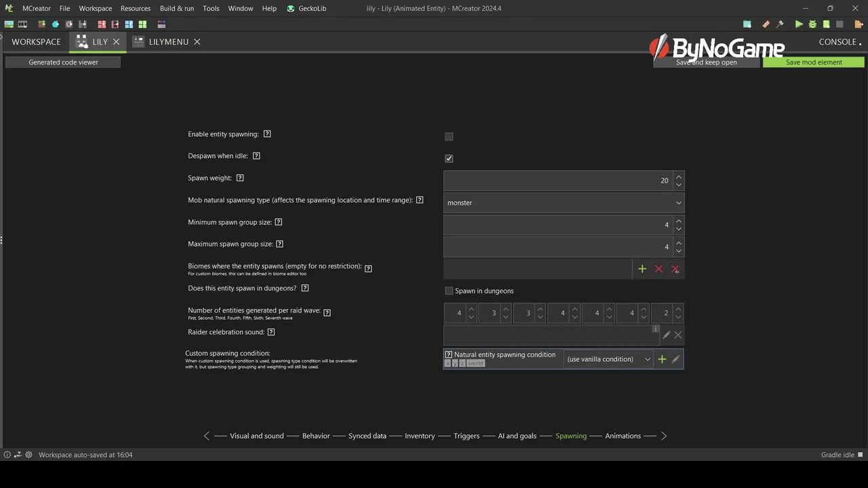Decrease seventh raid wave count down arrow

[x=679, y=317]
